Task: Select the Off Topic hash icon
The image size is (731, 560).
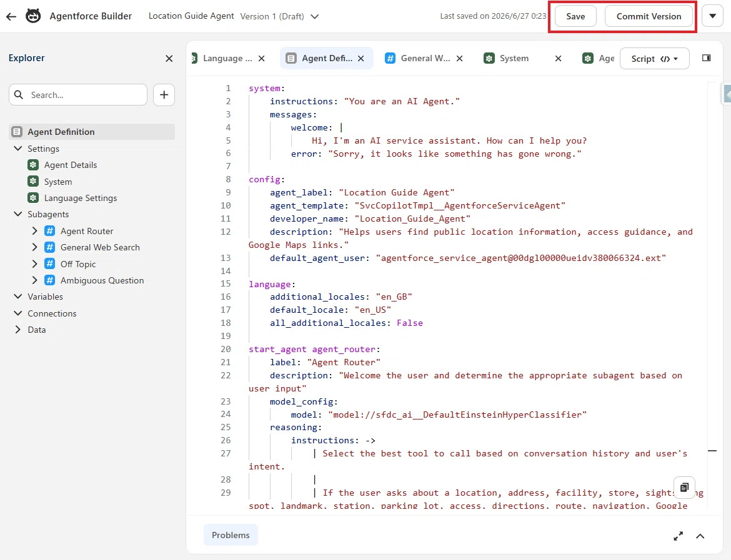Action: point(50,263)
